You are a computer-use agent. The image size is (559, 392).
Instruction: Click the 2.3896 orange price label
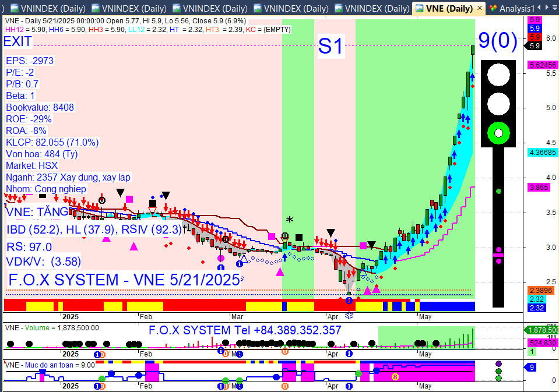click(541, 291)
